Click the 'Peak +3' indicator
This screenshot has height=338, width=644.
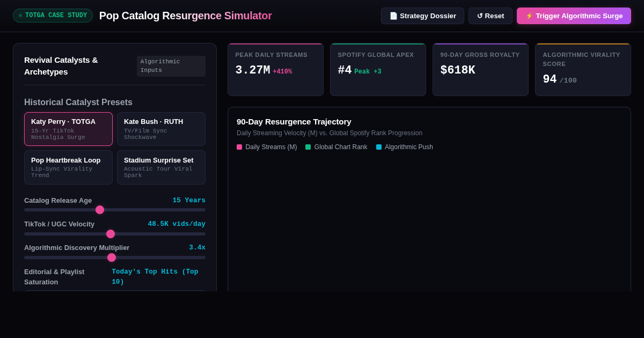368,72
